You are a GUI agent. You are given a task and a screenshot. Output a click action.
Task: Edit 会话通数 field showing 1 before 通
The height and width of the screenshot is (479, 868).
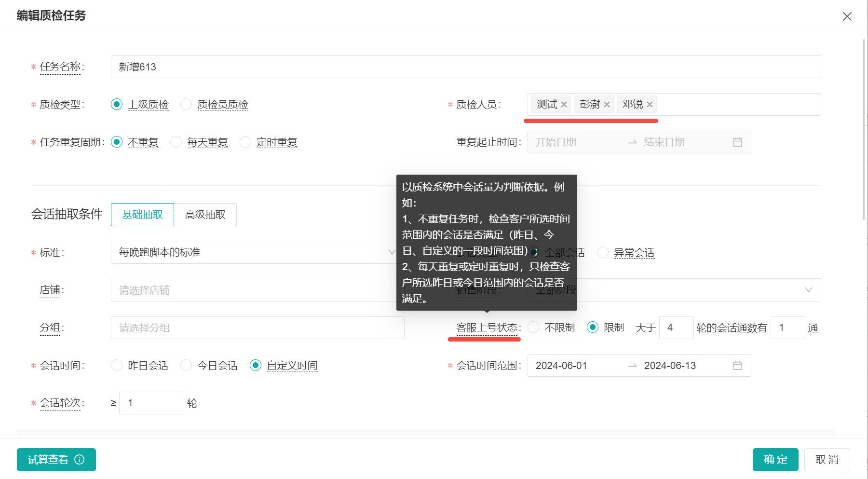[x=788, y=328]
